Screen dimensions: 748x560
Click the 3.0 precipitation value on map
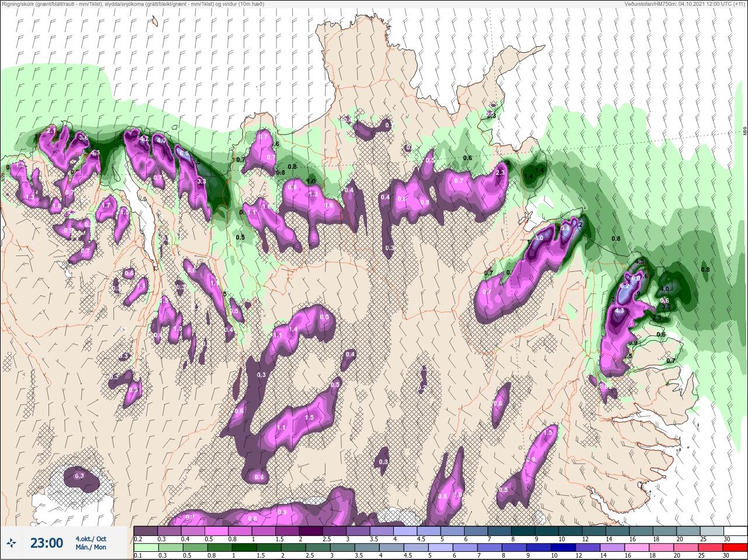(x=666, y=306)
